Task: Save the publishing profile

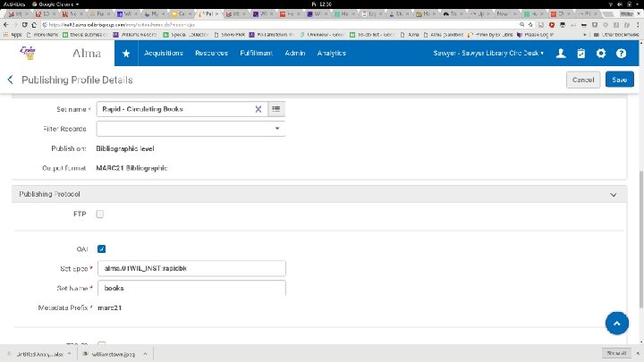Action: click(619, 80)
